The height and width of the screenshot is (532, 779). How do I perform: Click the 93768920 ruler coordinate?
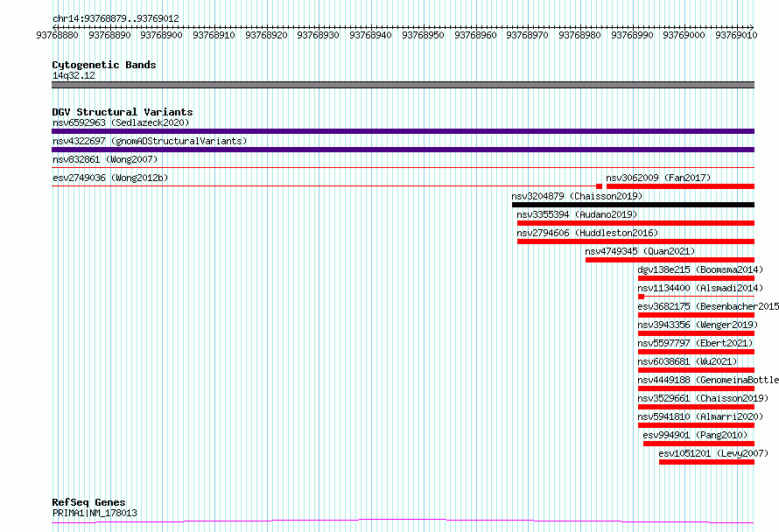click(x=266, y=35)
